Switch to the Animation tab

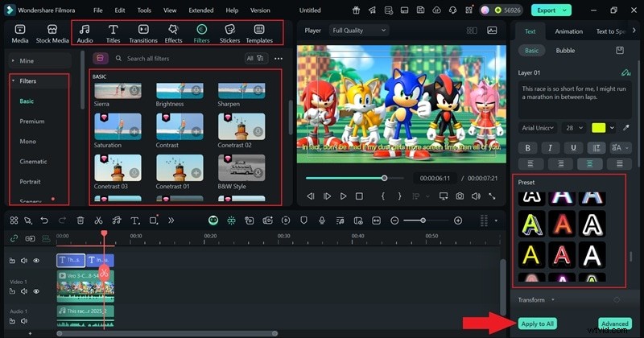coord(569,31)
